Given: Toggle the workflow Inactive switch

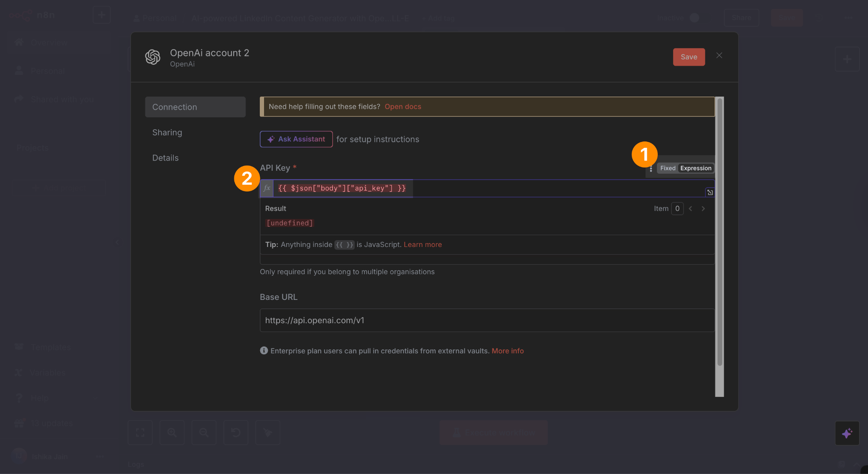Looking at the screenshot, I should 694,18.
